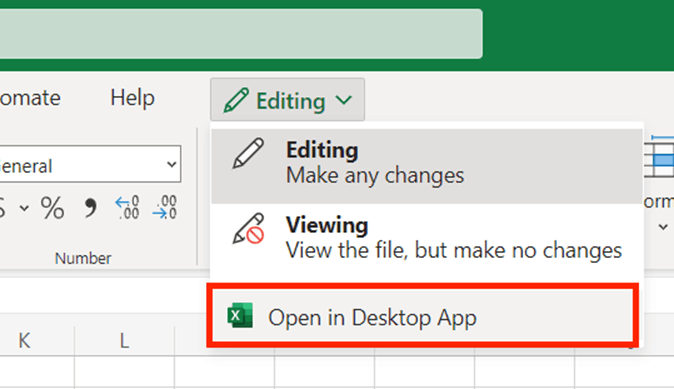This screenshot has width=674, height=389.
Task: Decrease decimal places icon
Action: [x=165, y=208]
